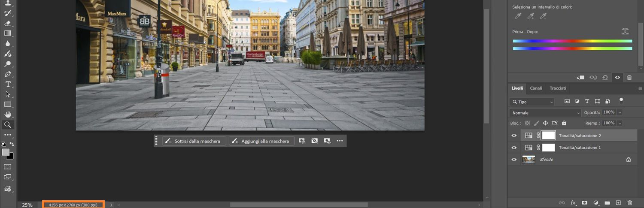644x208 pixels.
Task: Hide the Tonalità/saturazione 1 layer
Action: [x=514, y=148]
